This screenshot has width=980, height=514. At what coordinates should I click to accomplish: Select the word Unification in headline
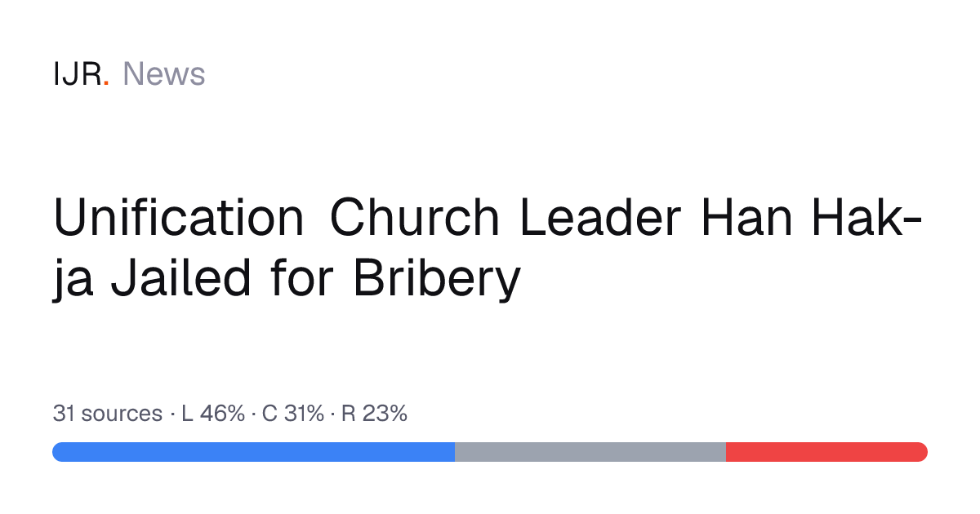point(179,218)
